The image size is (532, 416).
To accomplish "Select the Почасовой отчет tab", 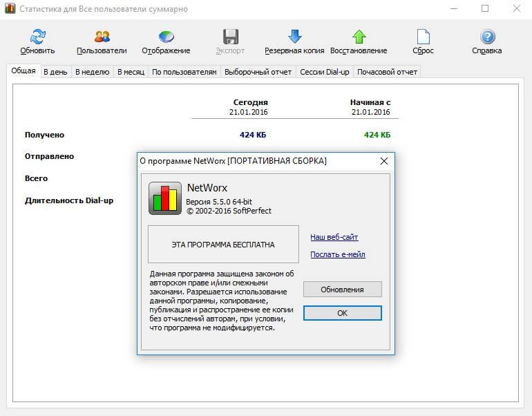I will (387, 72).
